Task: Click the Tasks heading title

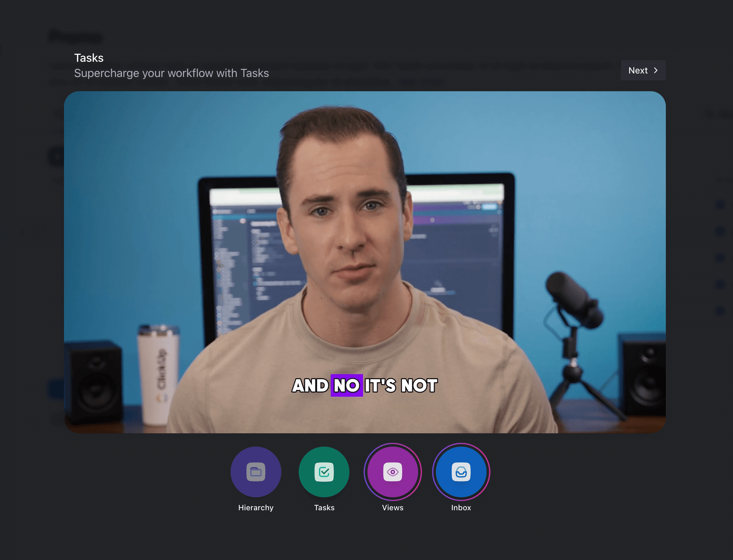Action: pos(89,58)
